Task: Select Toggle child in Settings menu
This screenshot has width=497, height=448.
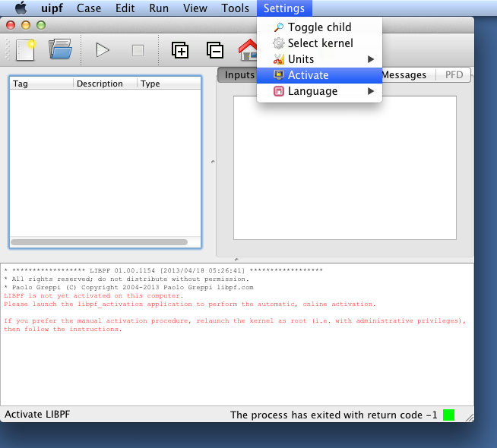Action: (x=319, y=27)
